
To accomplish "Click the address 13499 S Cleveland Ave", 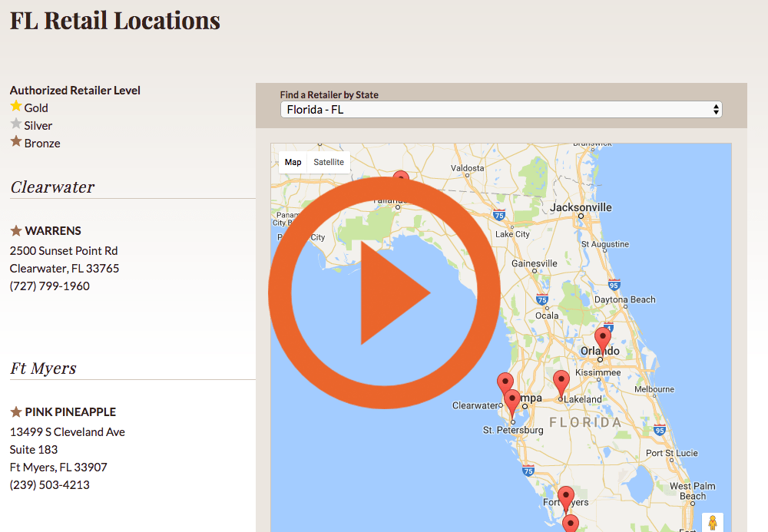I will coord(67,431).
